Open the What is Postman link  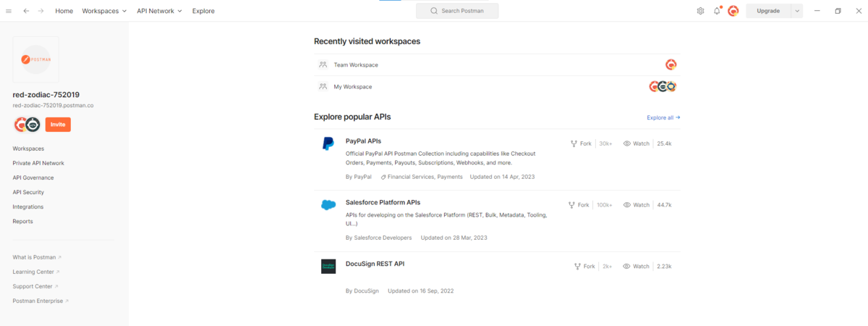click(x=37, y=257)
